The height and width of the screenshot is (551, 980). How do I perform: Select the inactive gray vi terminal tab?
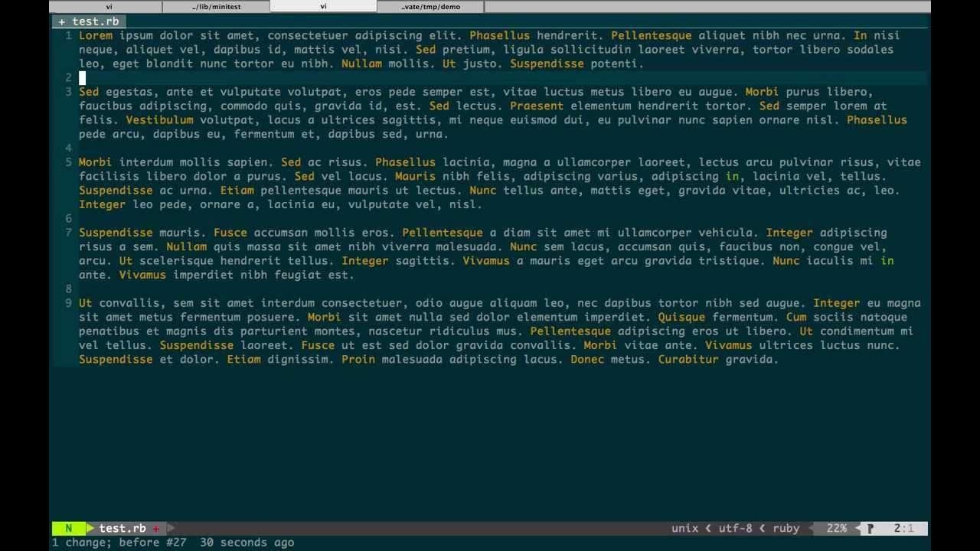click(109, 6)
